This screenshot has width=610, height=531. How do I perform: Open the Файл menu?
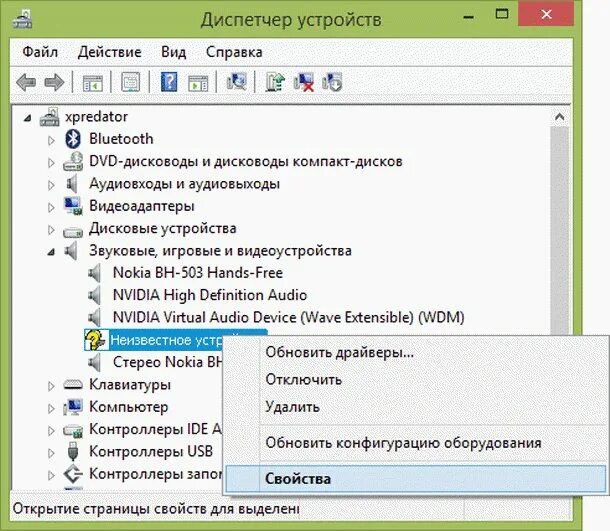(40, 52)
